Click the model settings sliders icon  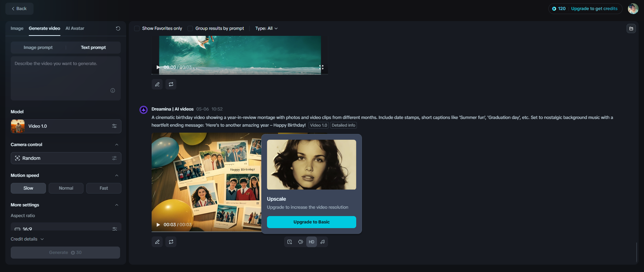114,126
